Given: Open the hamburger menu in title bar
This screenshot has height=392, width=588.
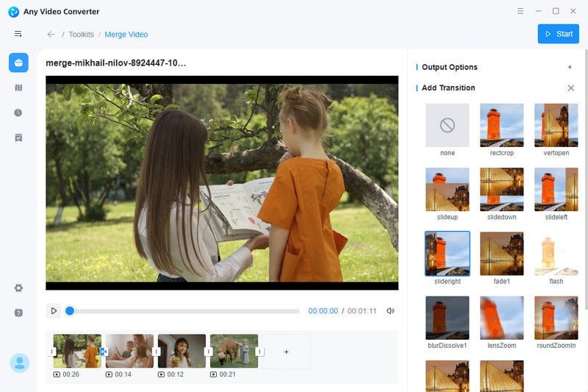Looking at the screenshot, I should (520, 11).
